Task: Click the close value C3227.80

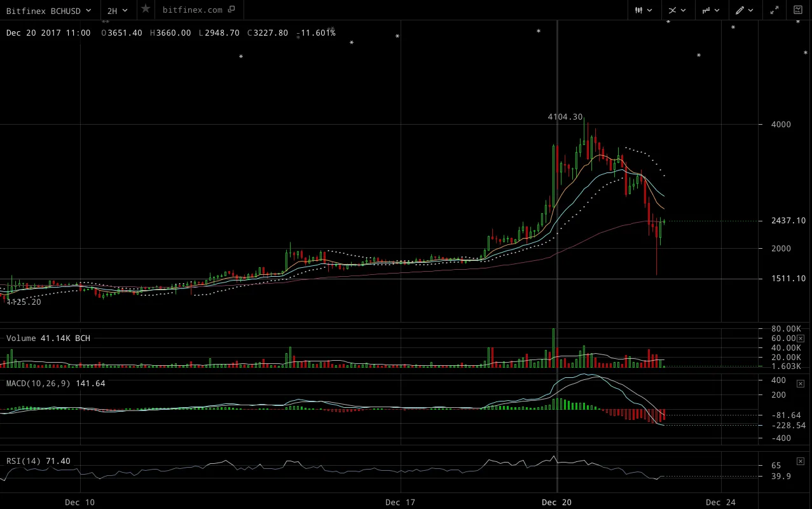Action: point(268,33)
